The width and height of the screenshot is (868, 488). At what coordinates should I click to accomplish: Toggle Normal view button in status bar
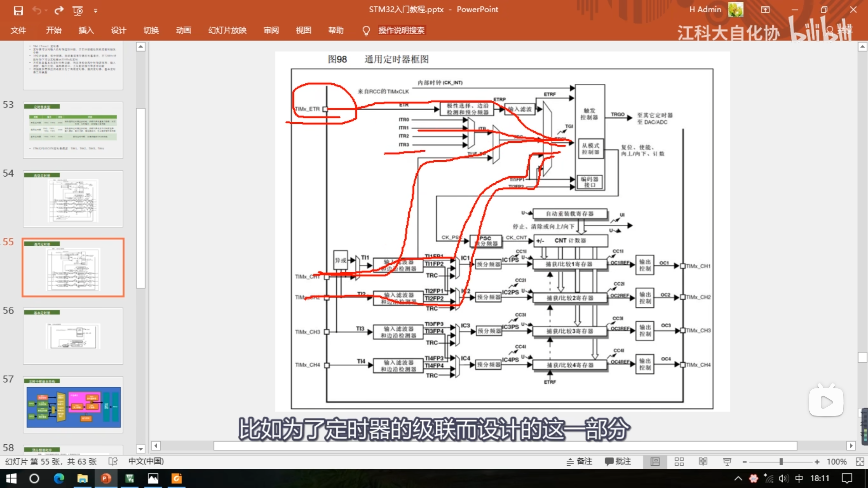(x=655, y=462)
